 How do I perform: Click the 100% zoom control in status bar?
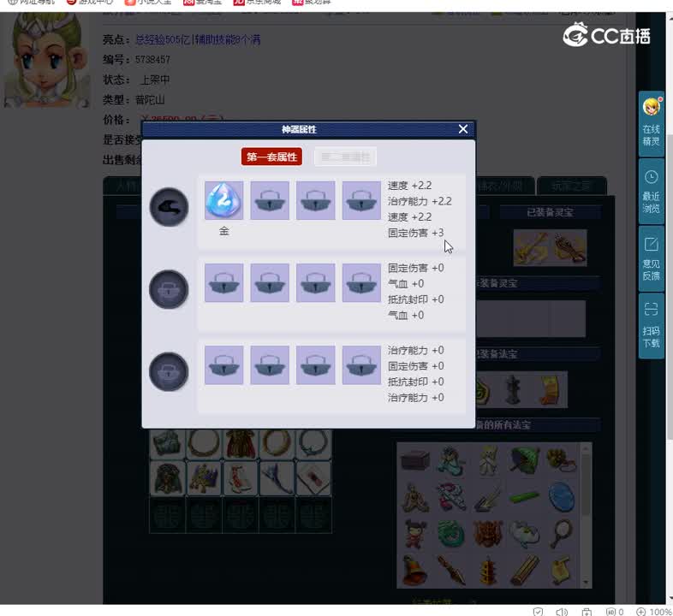point(654,611)
